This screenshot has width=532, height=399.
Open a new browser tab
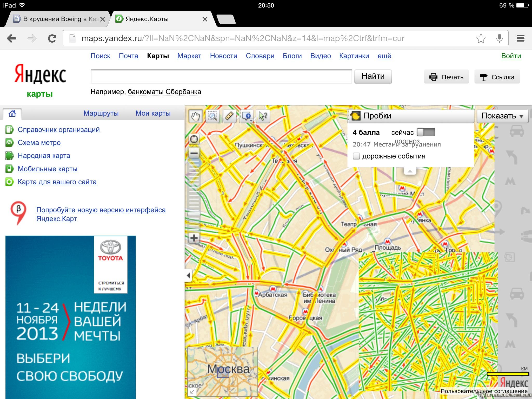tap(226, 19)
